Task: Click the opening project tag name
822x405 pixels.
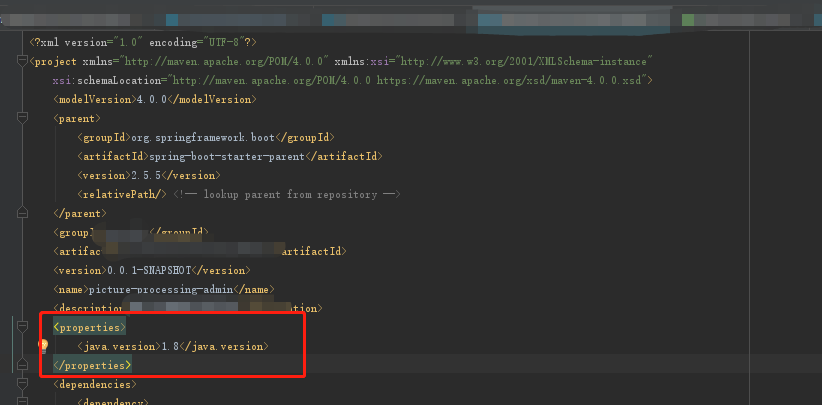Action: click(56, 61)
